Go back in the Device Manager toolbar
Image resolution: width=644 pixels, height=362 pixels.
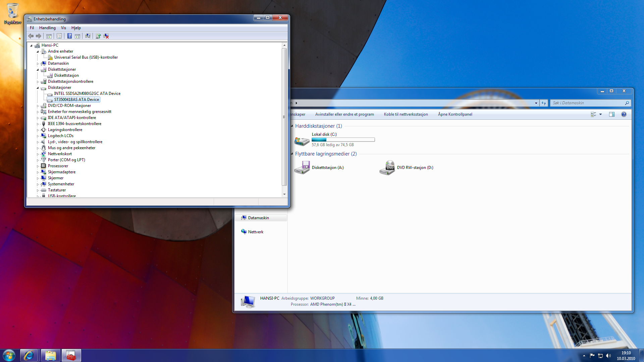point(31,36)
